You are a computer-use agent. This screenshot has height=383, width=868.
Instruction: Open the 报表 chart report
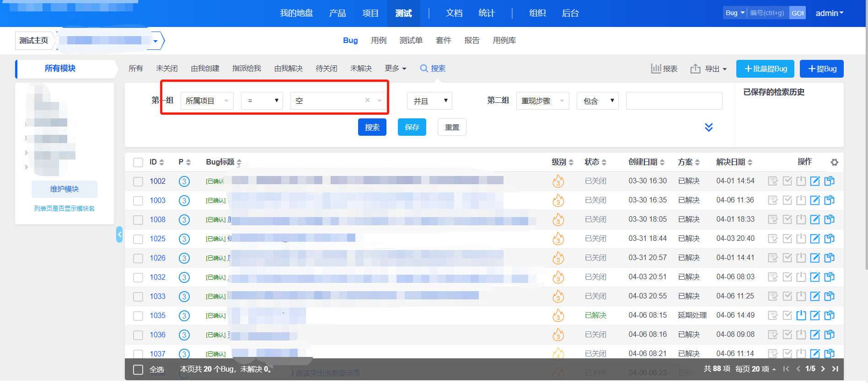[664, 69]
